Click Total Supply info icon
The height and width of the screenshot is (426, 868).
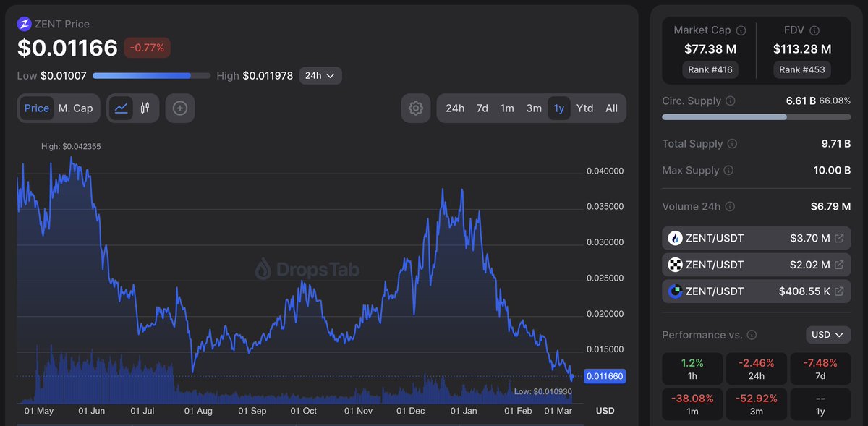tap(732, 144)
